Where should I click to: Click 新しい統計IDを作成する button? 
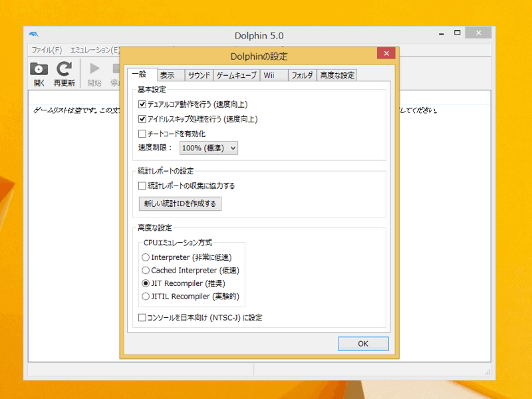(x=180, y=203)
